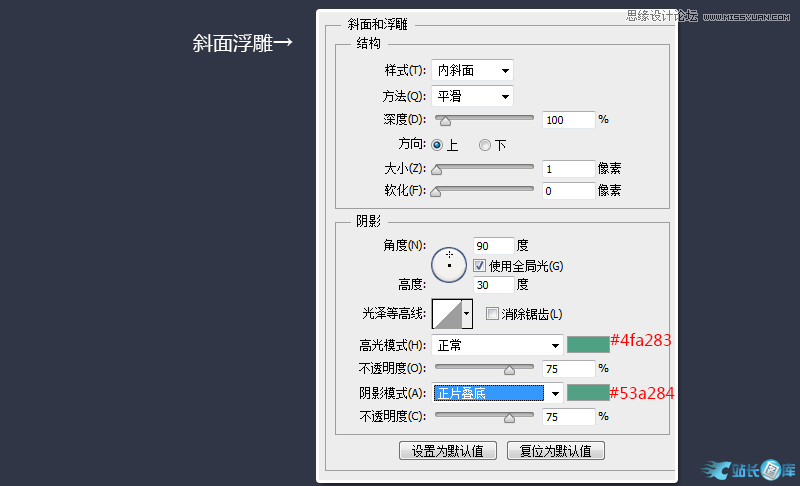Click the 设置为默认值 button

click(448, 451)
